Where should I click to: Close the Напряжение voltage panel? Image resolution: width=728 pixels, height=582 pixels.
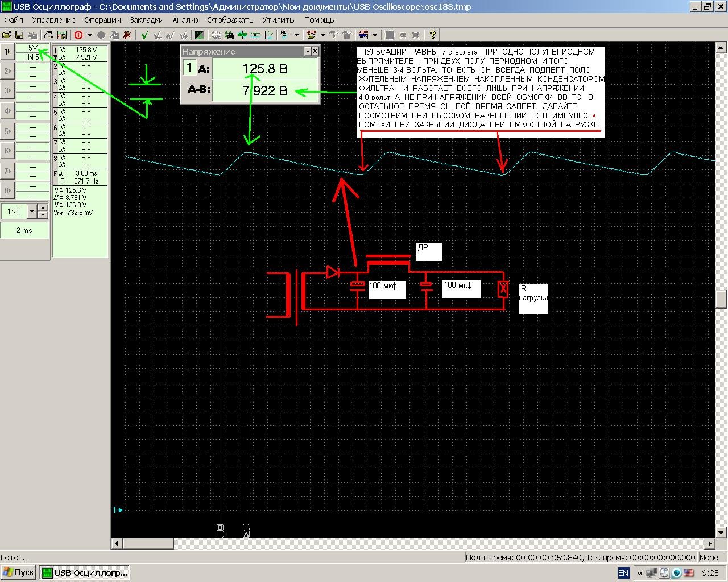(x=315, y=51)
